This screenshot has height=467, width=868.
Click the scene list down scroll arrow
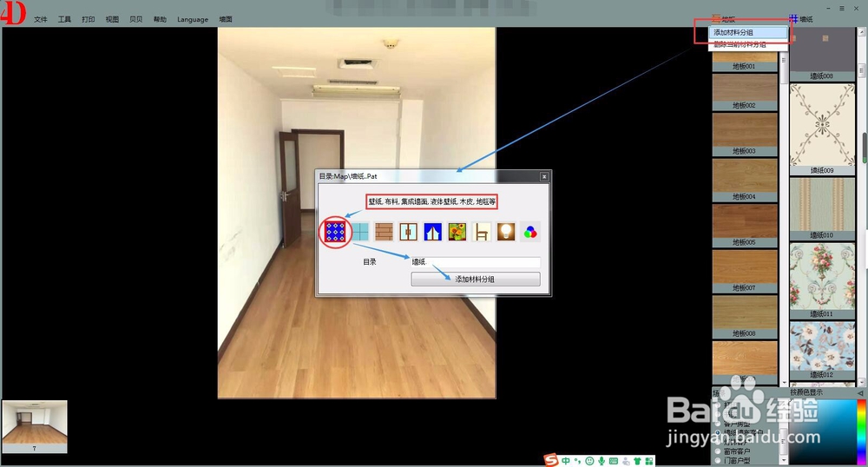click(x=783, y=460)
